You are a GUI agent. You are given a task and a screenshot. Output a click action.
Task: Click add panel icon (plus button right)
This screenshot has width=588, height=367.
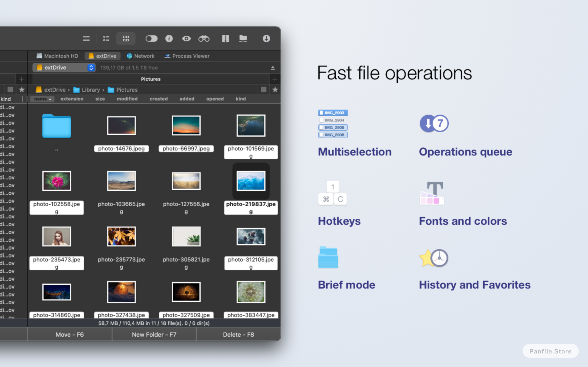[275, 79]
